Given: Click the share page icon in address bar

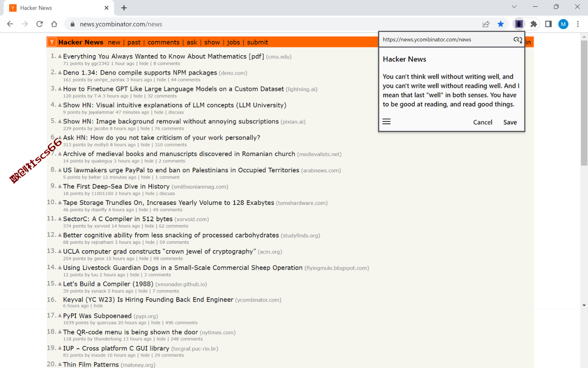Looking at the screenshot, I should point(486,24).
